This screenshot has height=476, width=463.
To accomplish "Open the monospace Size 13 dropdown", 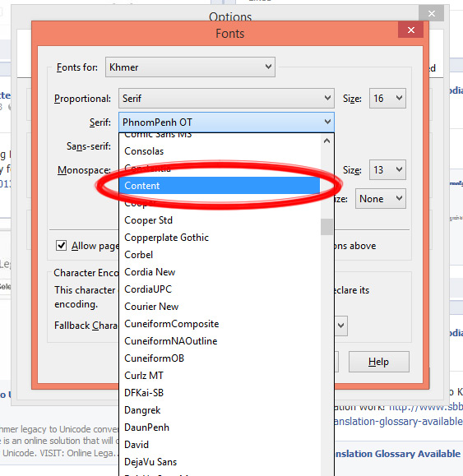I will tap(387, 169).
